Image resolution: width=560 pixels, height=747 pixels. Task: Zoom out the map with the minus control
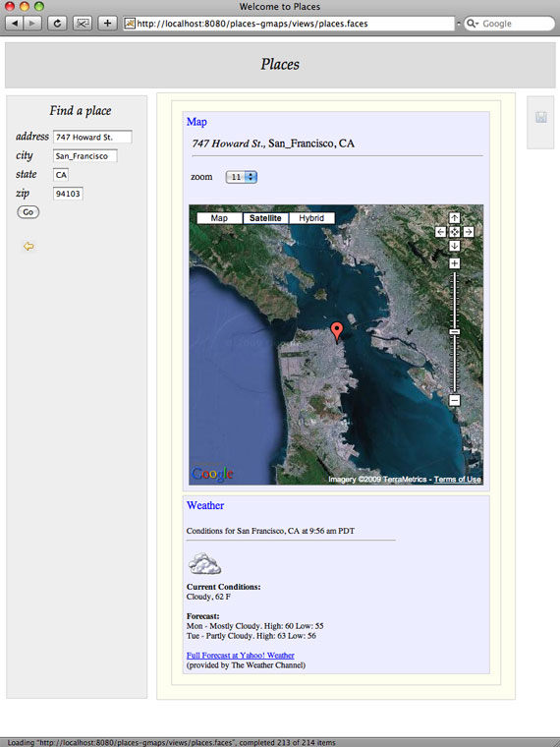coord(454,400)
